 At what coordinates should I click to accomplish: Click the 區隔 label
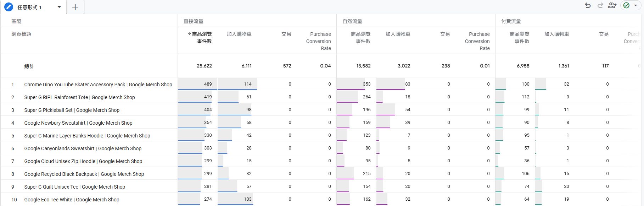pos(16,21)
